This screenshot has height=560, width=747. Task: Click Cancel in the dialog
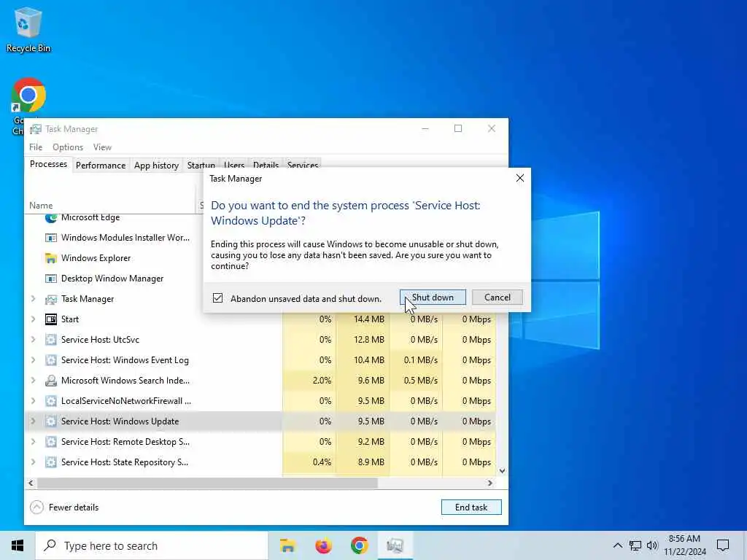click(498, 297)
